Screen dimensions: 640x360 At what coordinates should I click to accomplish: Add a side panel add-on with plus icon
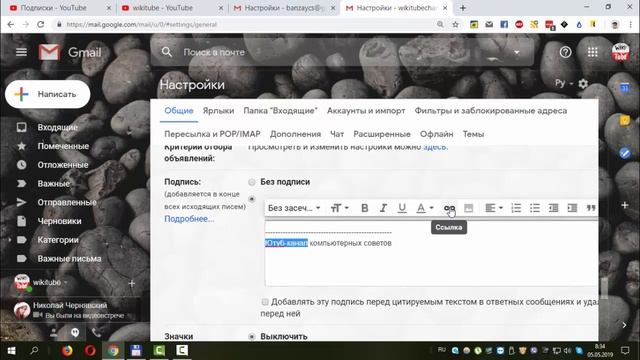coord(624,205)
